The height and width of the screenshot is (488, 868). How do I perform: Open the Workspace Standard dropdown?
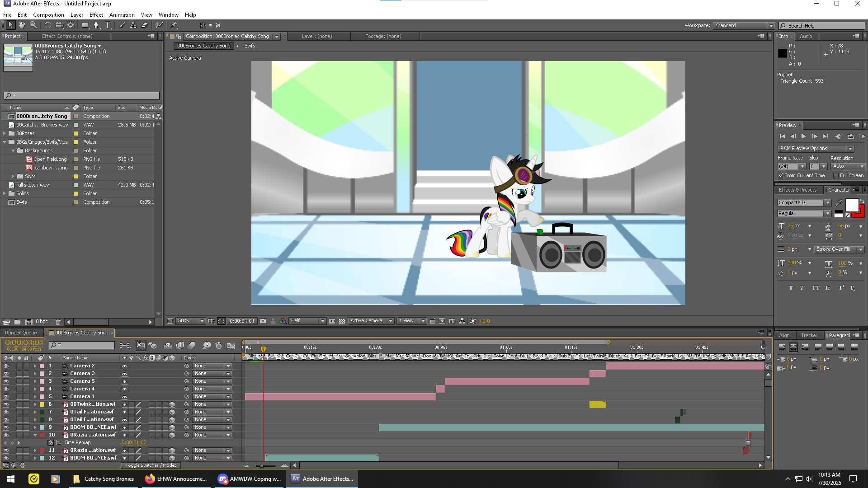click(x=744, y=25)
